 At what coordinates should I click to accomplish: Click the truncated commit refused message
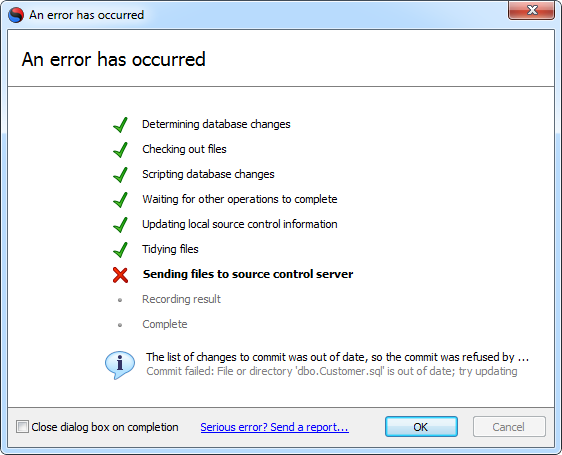[338, 357]
